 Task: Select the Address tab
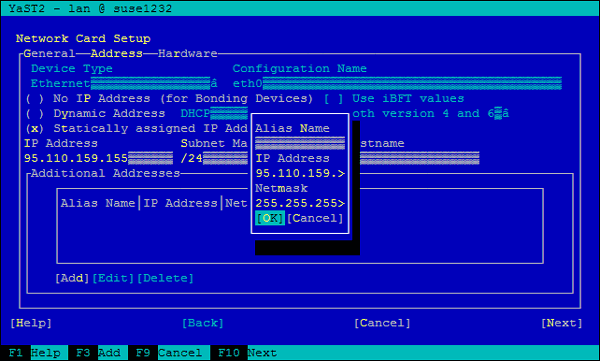(x=116, y=53)
